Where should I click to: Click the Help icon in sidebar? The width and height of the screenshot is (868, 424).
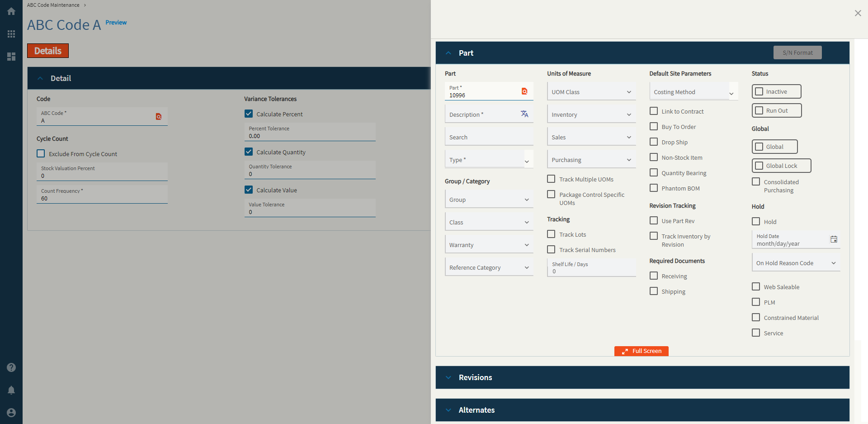coord(11,367)
